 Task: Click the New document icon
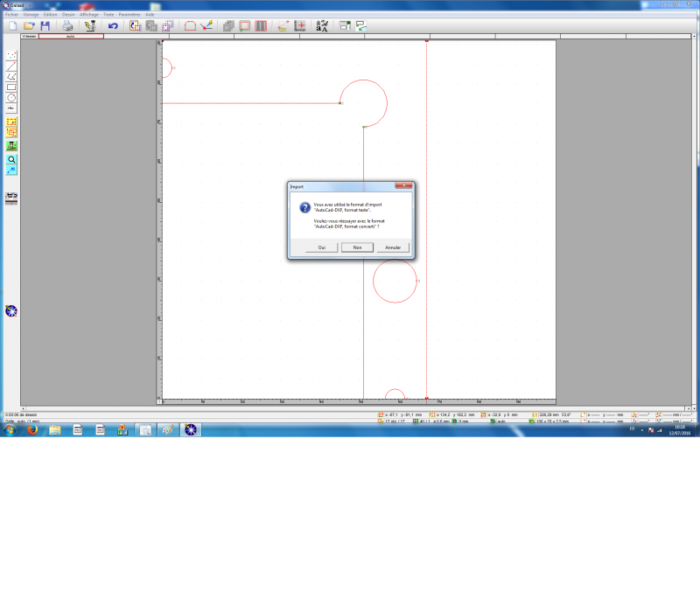tap(12, 26)
